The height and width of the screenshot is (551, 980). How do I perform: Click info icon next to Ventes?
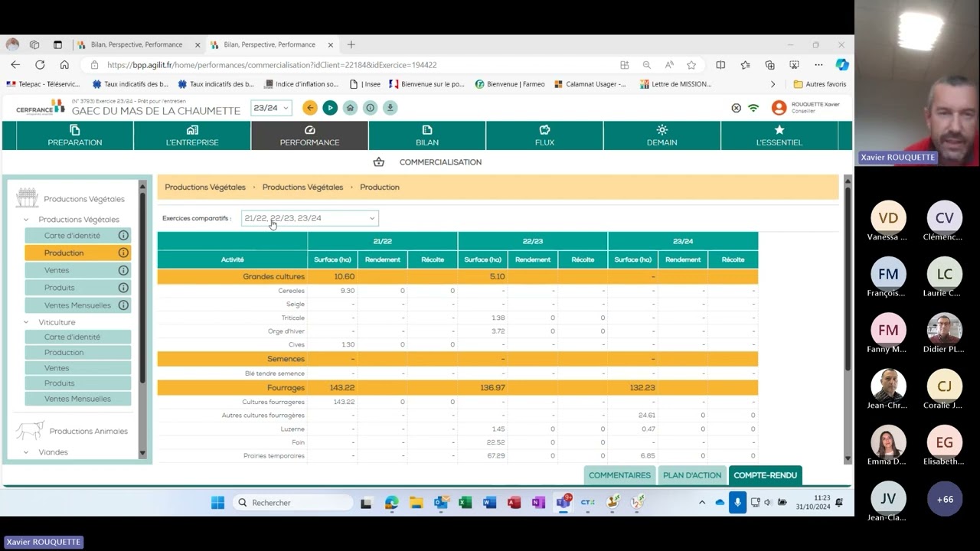tap(123, 270)
